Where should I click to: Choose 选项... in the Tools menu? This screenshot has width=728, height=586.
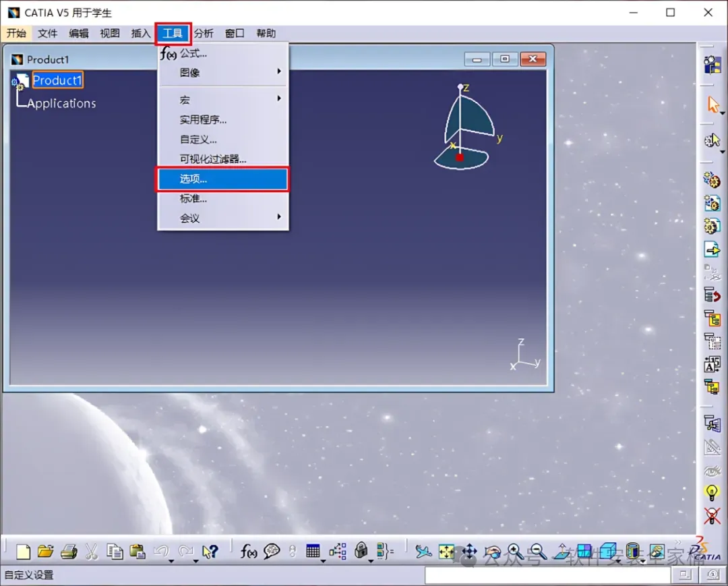click(223, 179)
